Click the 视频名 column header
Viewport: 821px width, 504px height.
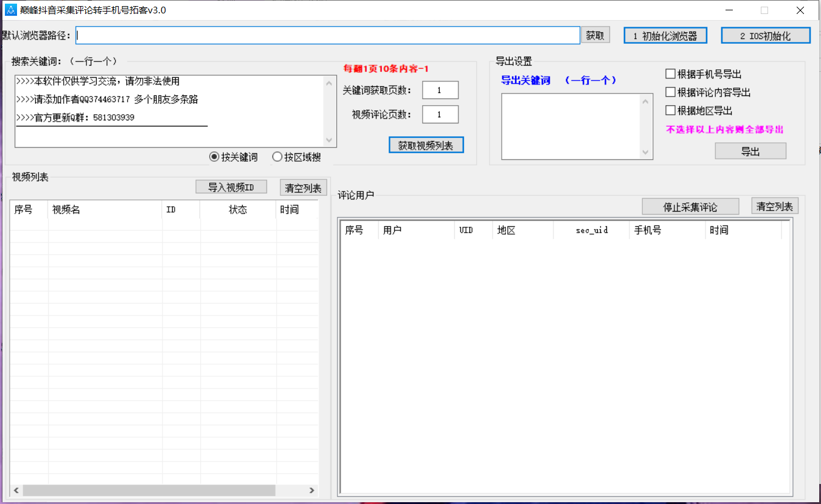[105, 210]
